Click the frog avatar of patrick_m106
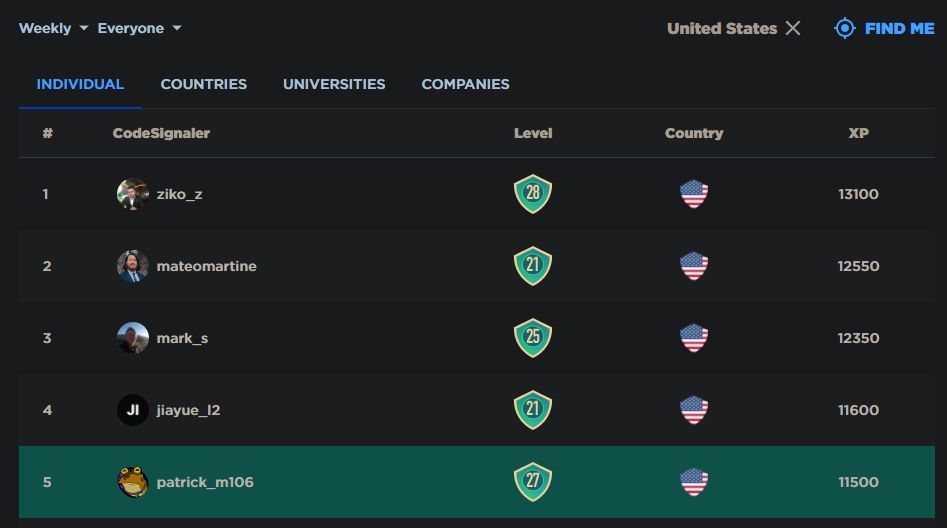The width and height of the screenshot is (947, 528). coord(133,481)
